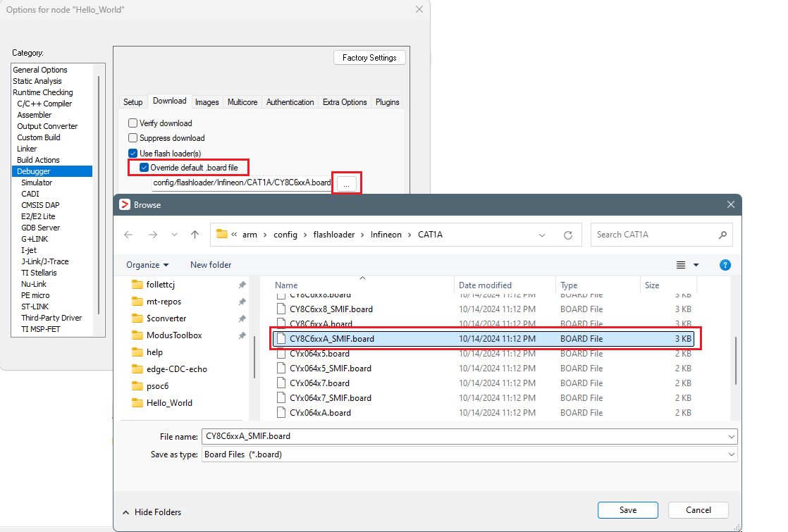Open the help folder
Viewport: 788px width, 532px height.
[154, 352]
